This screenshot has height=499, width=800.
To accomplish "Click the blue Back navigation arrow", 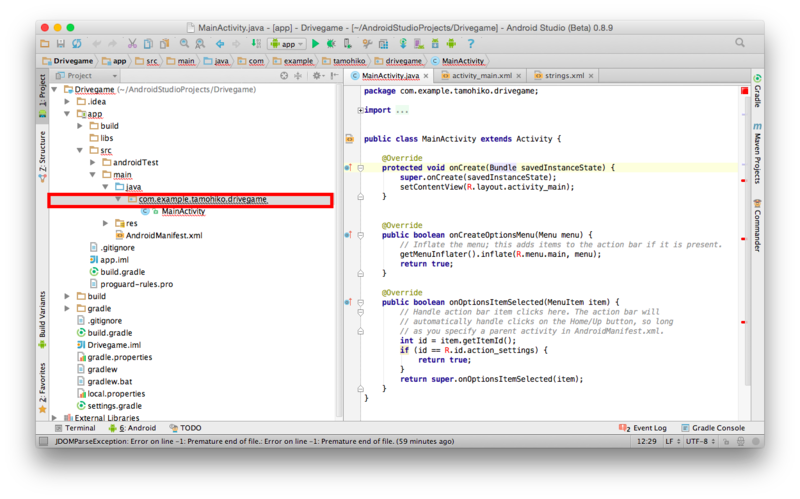I will (x=220, y=44).
